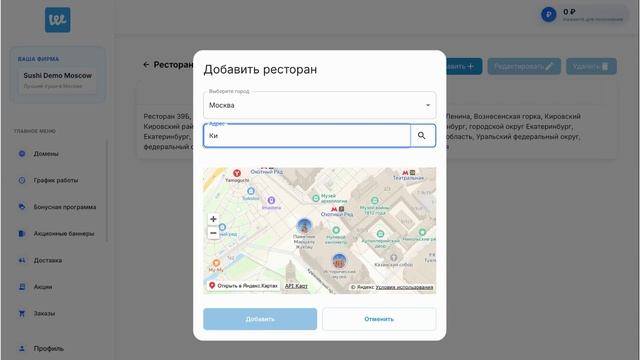Click the Акции sidebar icon

point(22,287)
